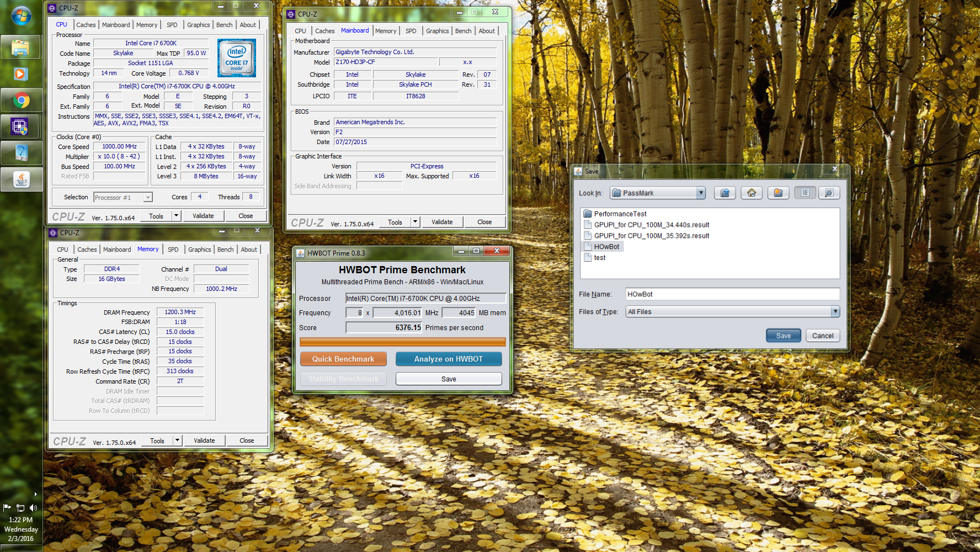Select file icon of GPUPI 34.440s result
980x552 pixels.
coord(588,225)
